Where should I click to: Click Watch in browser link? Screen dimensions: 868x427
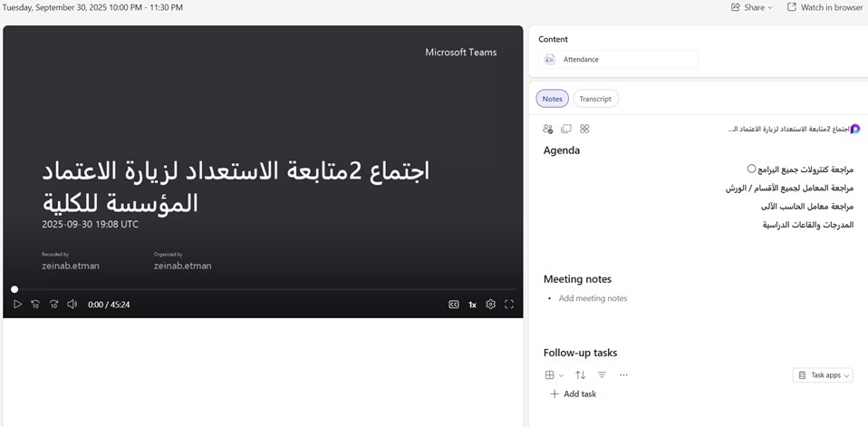pyautogui.click(x=825, y=7)
